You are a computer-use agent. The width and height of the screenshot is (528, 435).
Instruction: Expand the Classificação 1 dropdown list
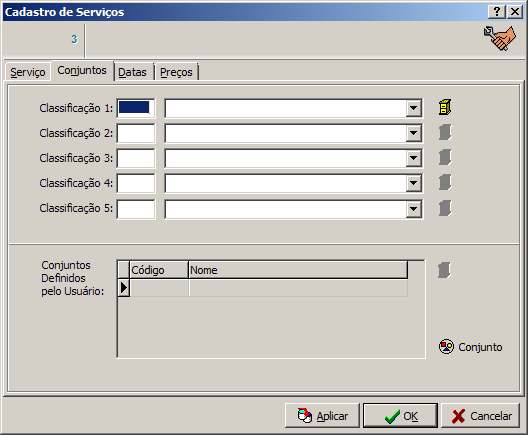pyautogui.click(x=414, y=108)
